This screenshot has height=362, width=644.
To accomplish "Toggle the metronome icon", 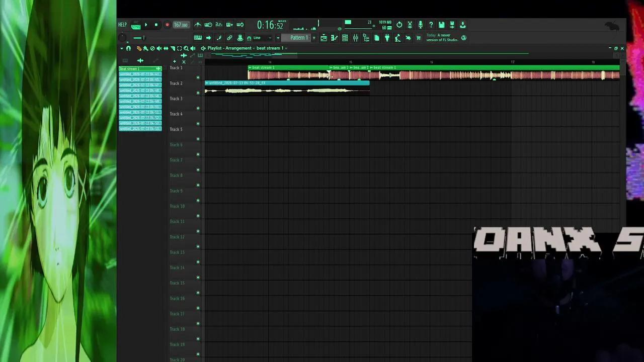I will click(198, 25).
